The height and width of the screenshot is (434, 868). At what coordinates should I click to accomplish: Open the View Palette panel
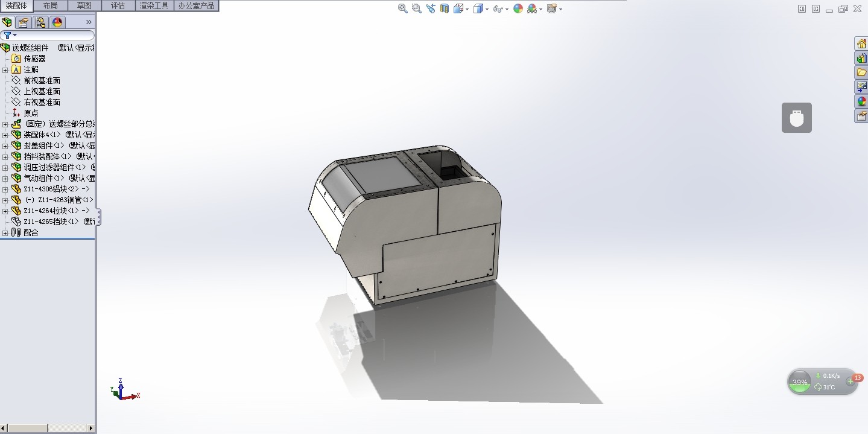click(x=861, y=86)
